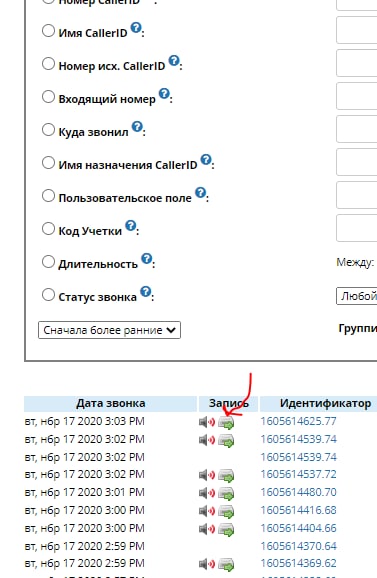Click the date cell 'вт, нбр 17 2020 3:01 PM'
Viewport: 377px width, 578px height.
pyautogui.click(x=85, y=492)
